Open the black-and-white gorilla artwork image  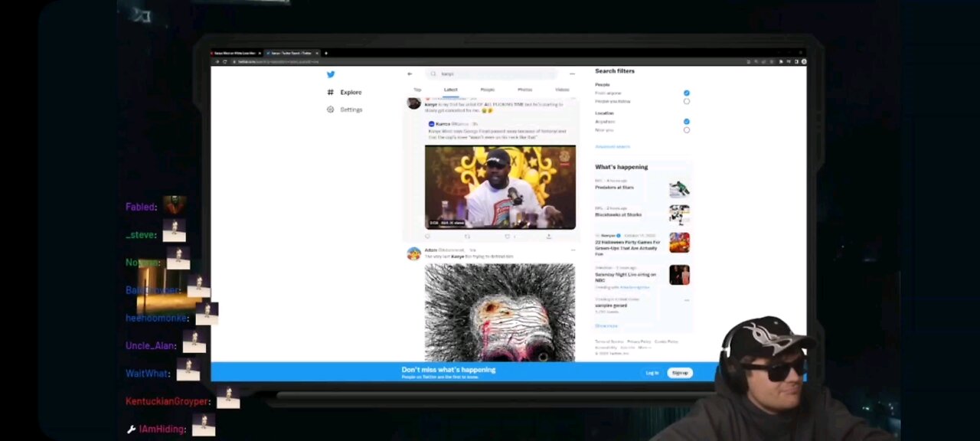[x=500, y=312]
